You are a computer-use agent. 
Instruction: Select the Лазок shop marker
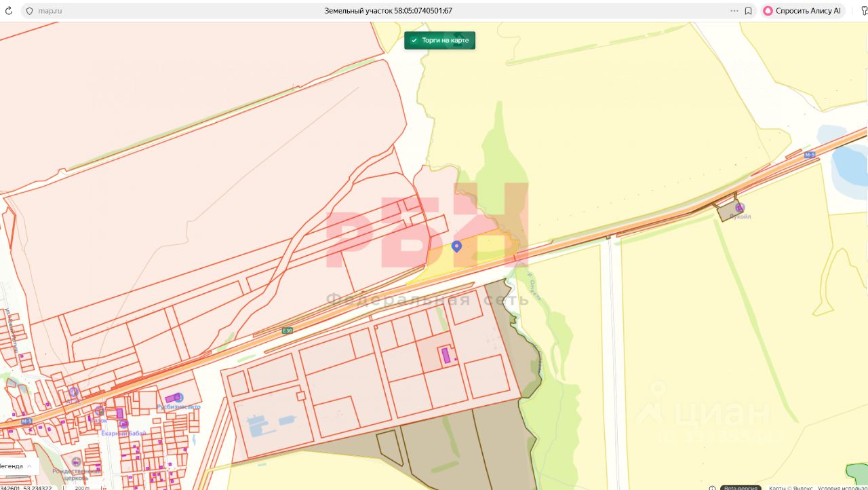99,411
